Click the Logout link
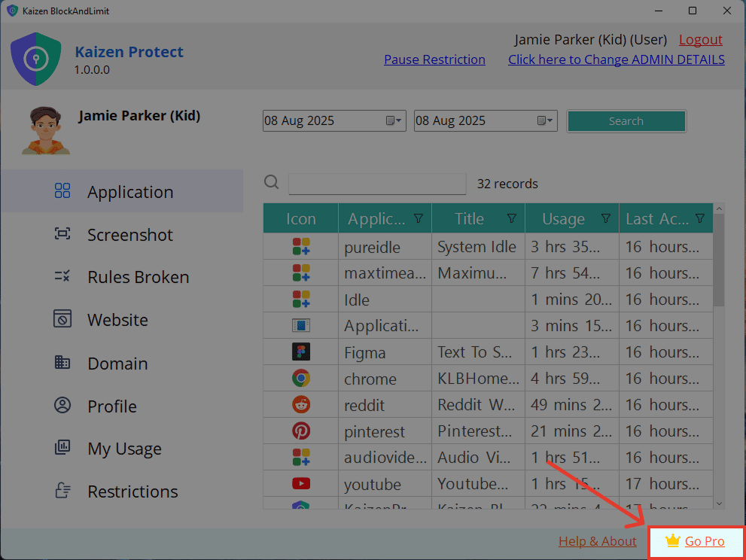Image resolution: width=746 pixels, height=560 pixels. pyautogui.click(x=700, y=40)
